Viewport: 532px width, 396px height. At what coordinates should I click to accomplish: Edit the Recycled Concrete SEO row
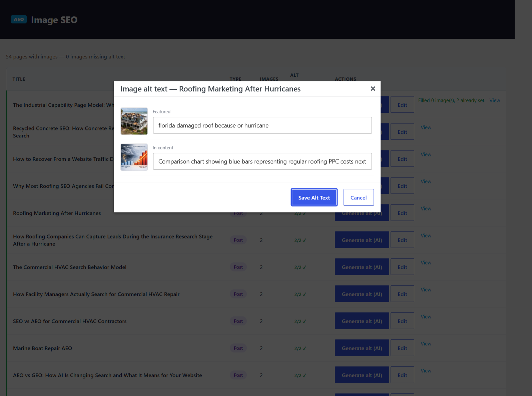[x=402, y=132]
